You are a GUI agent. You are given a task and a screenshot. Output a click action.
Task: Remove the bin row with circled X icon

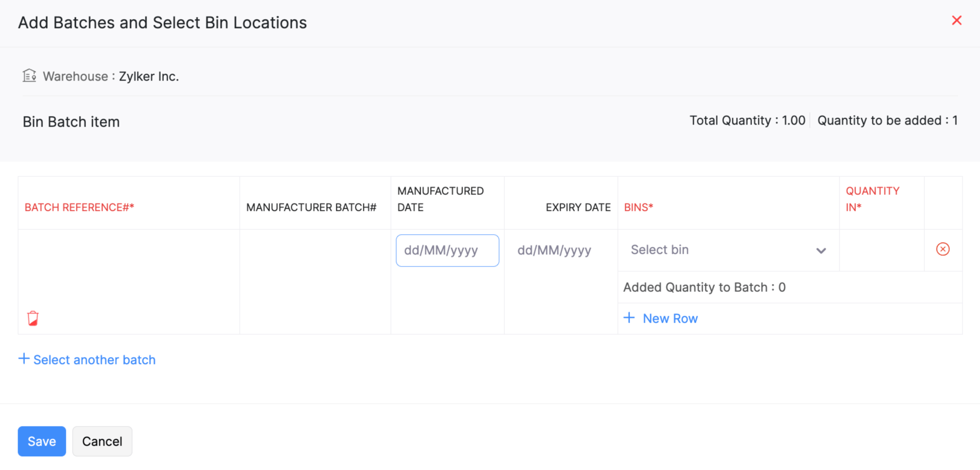(942, 249)
